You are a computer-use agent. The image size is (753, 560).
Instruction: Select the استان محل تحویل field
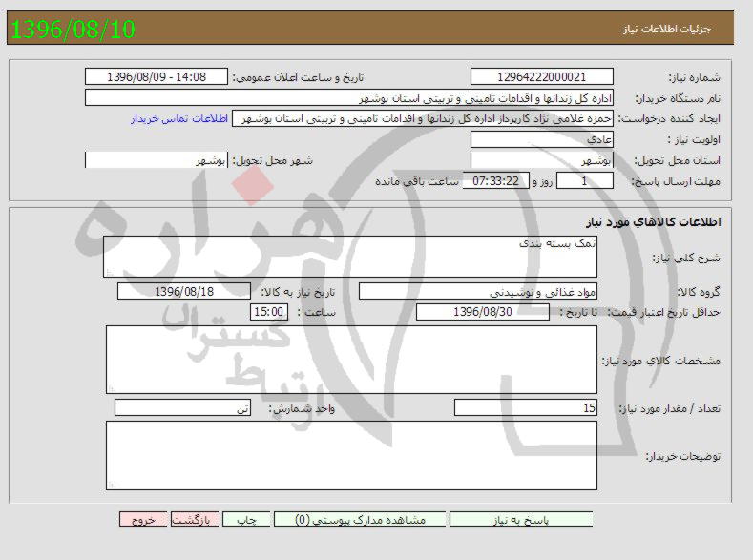542,160
